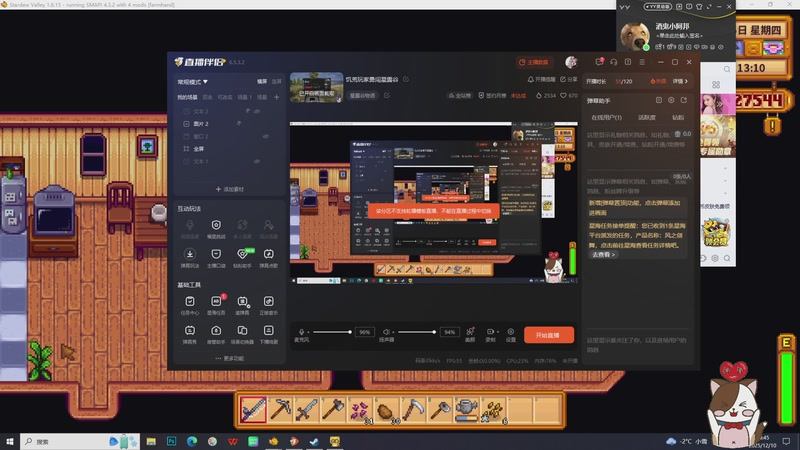The image size is (800, 450).
Task: Open the message icon with red dot
Action: point(599,62)
